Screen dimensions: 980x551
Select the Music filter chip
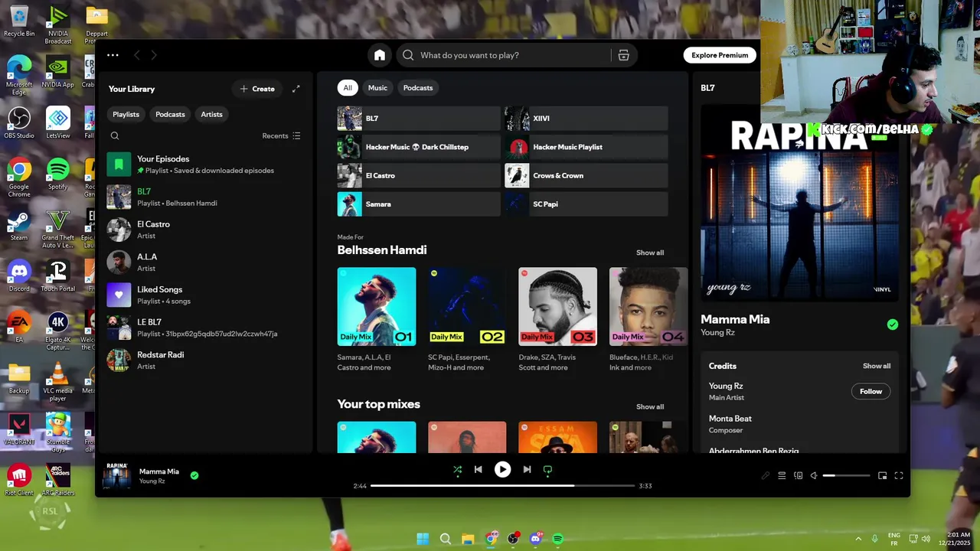(x=377, y=88)
